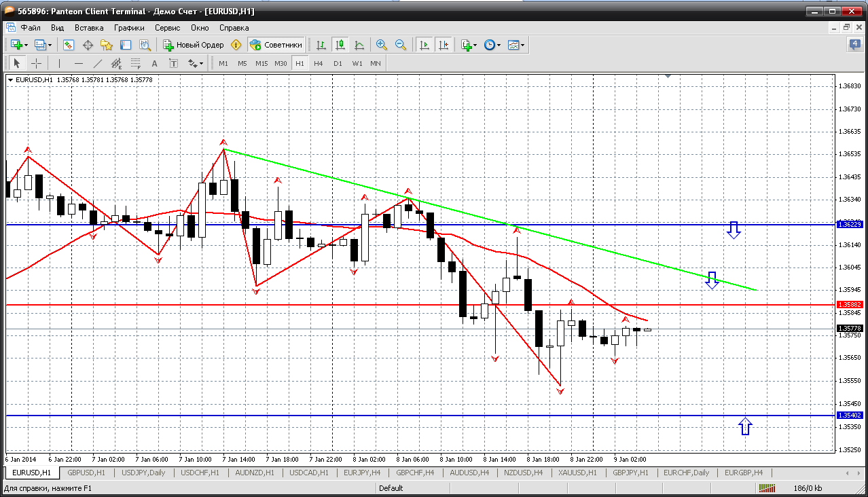The image size is (868, 497).
Task: Expand the Profiles dropdown arrow
Action: [x=50, y=45]
